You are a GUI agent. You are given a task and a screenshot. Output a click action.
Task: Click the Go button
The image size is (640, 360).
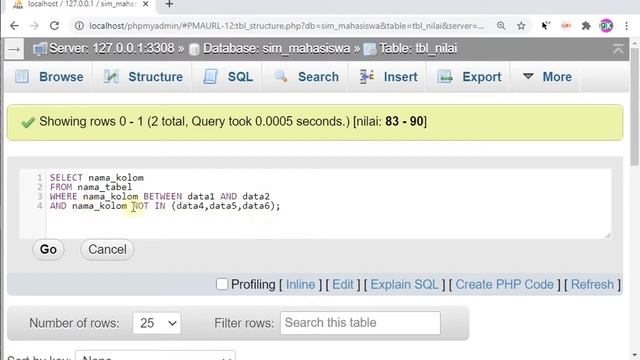[48, 249]
